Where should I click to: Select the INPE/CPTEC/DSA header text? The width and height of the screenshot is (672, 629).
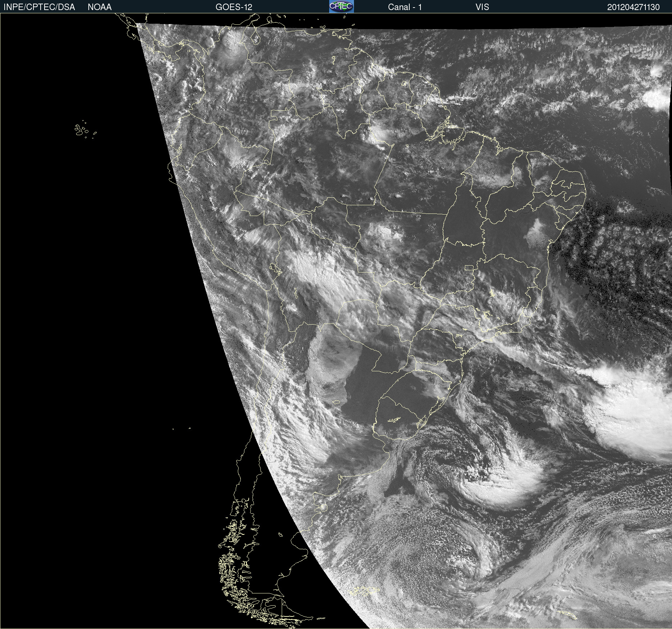[39, 7]
